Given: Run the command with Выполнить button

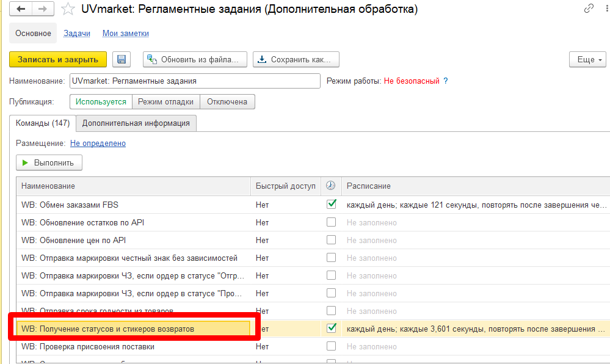Looking at the screenshot, I should pos(49,162).
